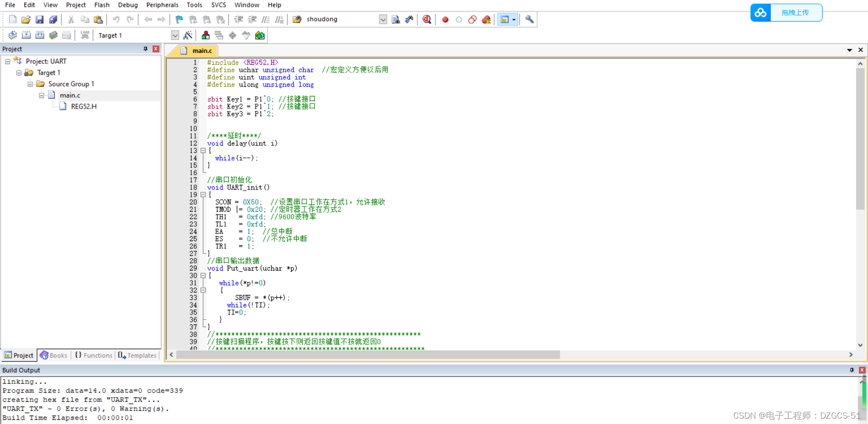Disable all breakpoints icon
The width and height of the screenshot is (868, 424).
coord(472,19)
